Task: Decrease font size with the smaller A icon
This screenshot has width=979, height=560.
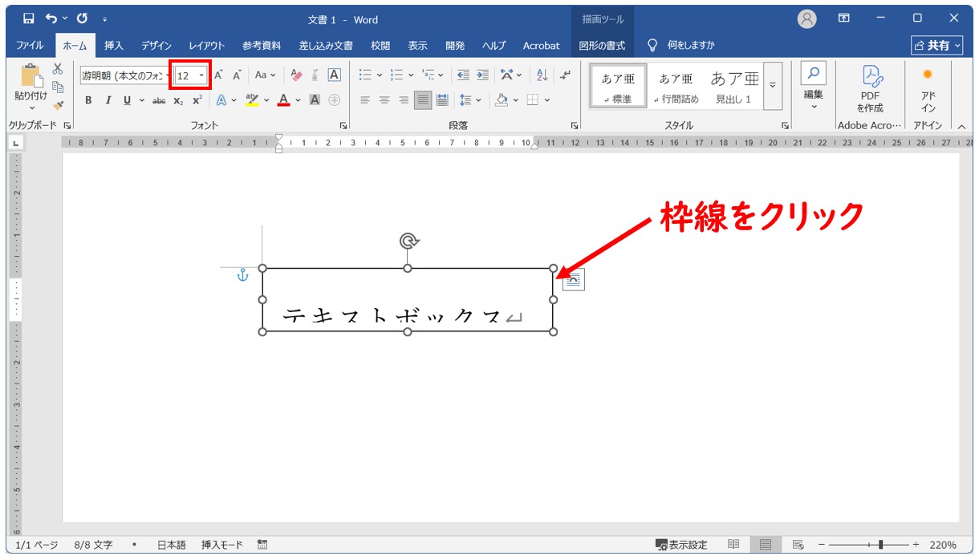Action: pyautogui.click(x=237, y=75)
